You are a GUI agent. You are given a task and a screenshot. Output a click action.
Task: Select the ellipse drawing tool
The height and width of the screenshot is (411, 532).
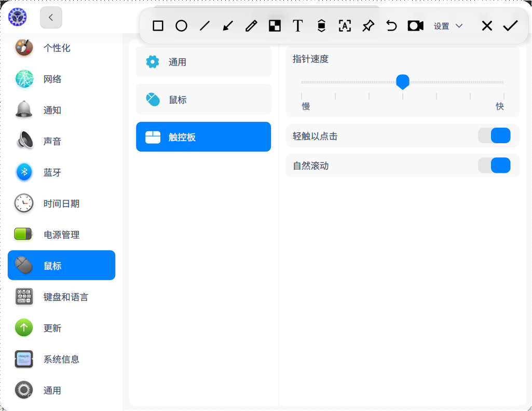pyautogui.click(x=181, y=26)
